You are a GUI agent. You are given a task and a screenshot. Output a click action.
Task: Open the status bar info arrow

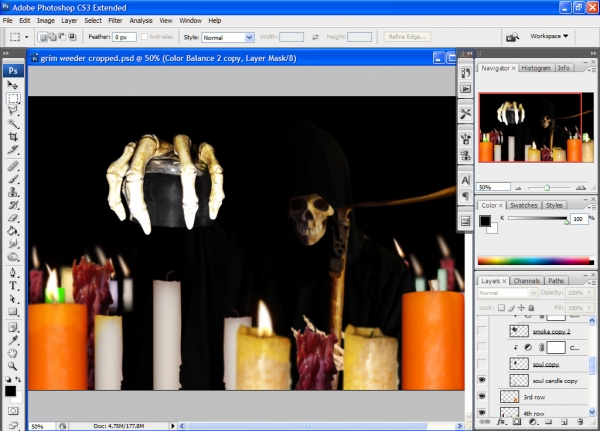click(173, 426)
